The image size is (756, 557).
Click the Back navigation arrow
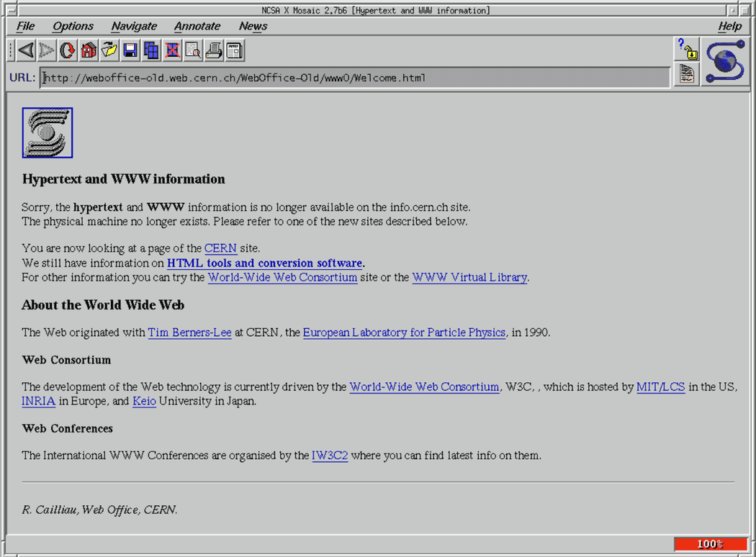click(x=25, y=50)
